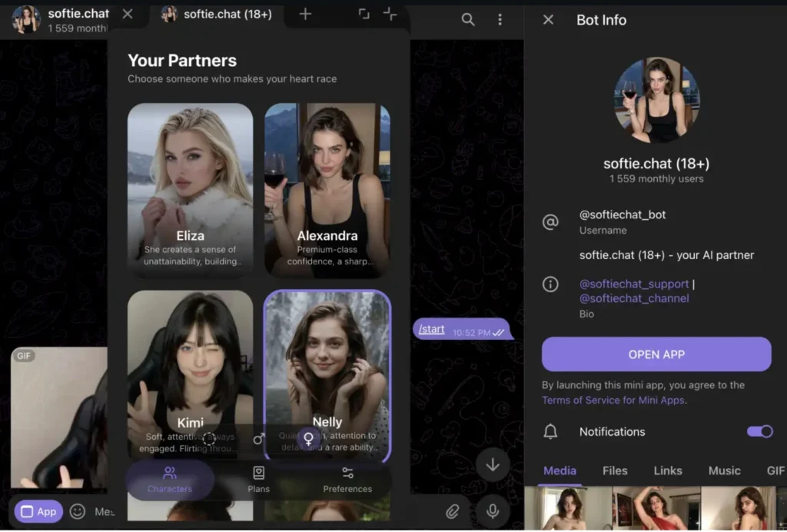
Task: Choose the Alexandra partner card
Action: coord(327,190)
